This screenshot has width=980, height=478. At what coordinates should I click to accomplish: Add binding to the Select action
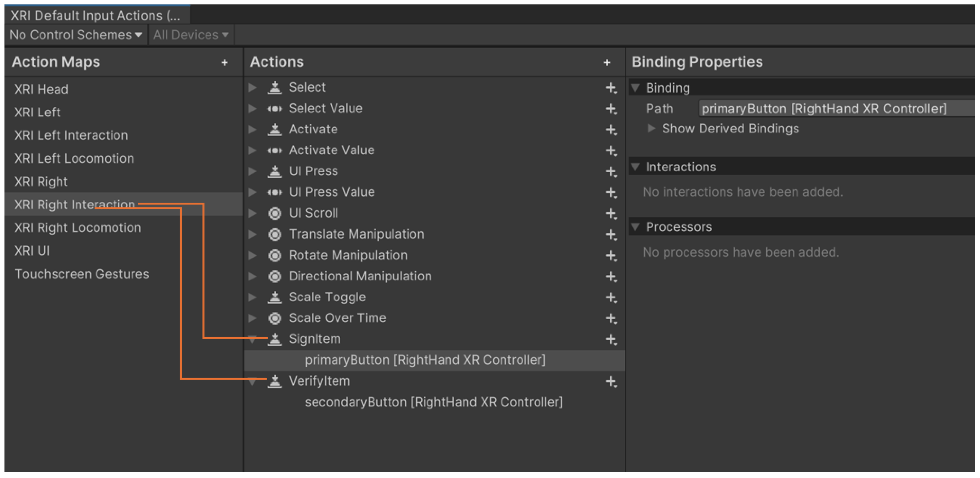611,88
